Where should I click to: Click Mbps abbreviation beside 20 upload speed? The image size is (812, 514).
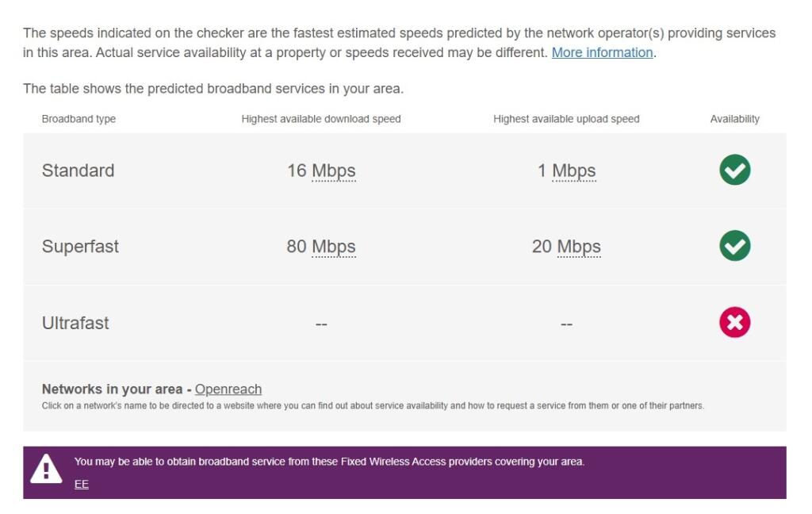(x=579, y=247)
